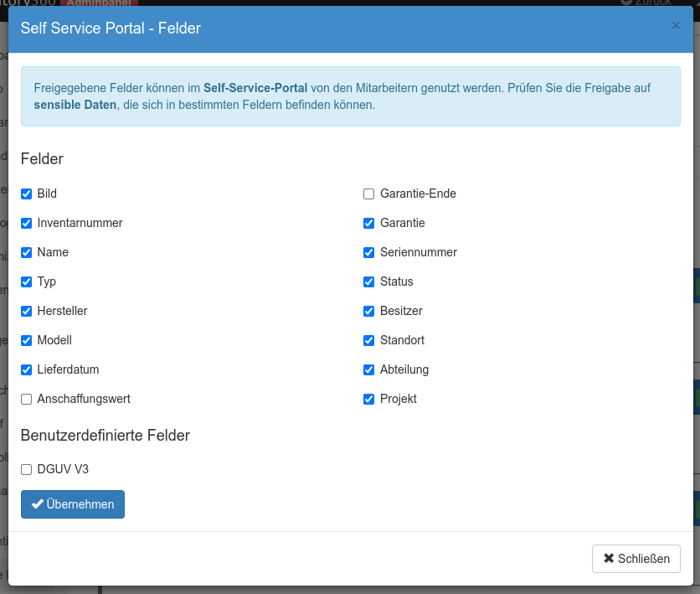Disable the Status checkbox

click(368, 282)
